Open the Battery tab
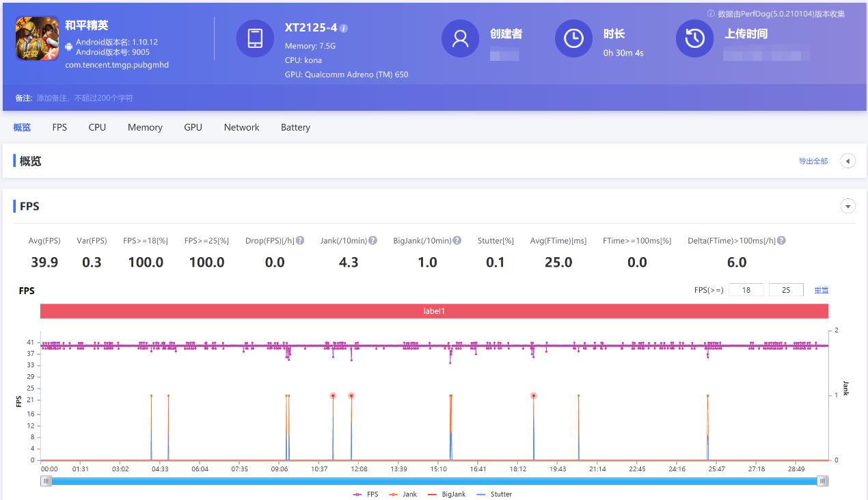This screenshot has height=500, width=868. coord(295,127)
